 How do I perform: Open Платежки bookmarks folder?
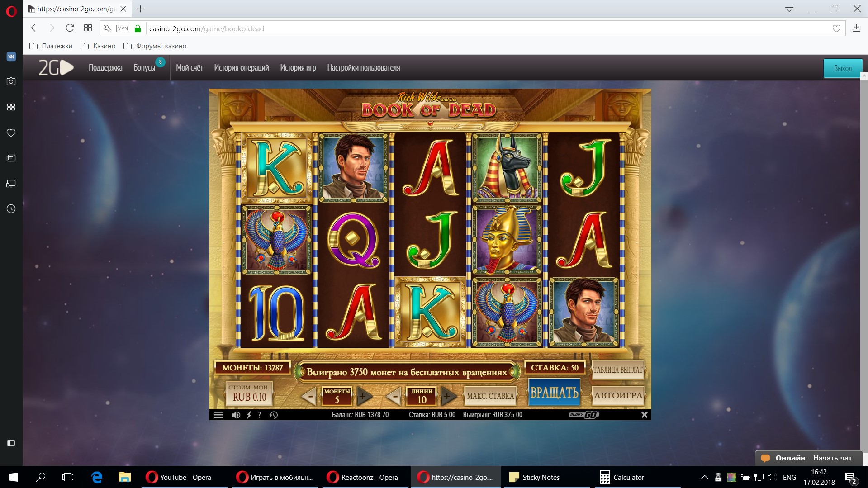click(51, 46)
